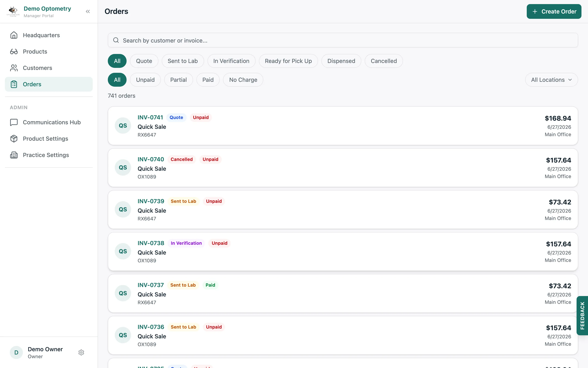This screenshot has width=588, height=368.
Task: Click the Products glasses icon
Action: coord(14,51)
